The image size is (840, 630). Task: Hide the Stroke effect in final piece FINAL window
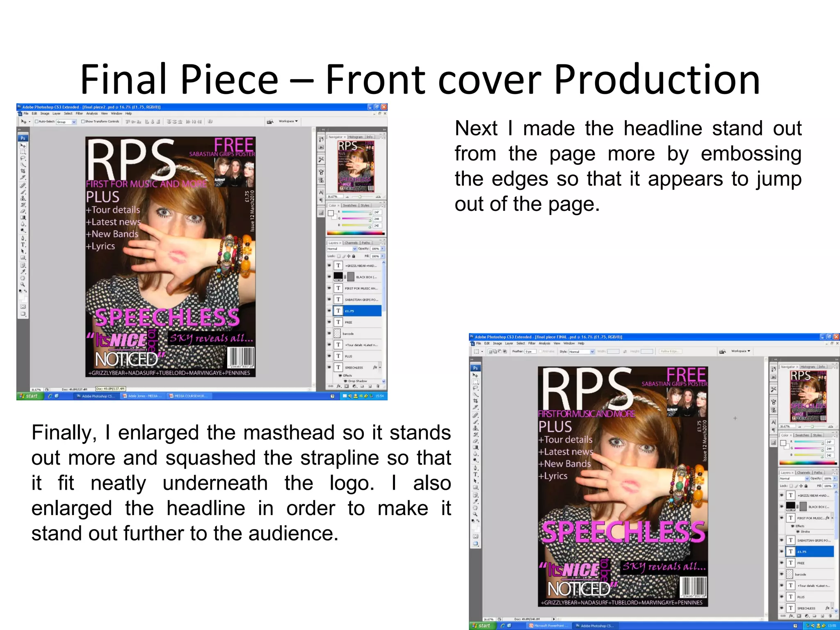798,531
